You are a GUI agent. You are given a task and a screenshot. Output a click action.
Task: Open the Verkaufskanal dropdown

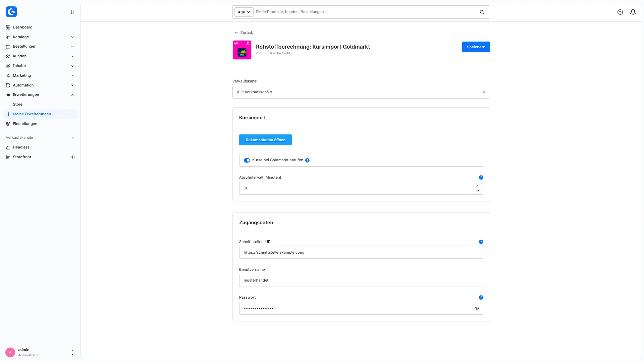pyautogui.click(x=361, y=92)
